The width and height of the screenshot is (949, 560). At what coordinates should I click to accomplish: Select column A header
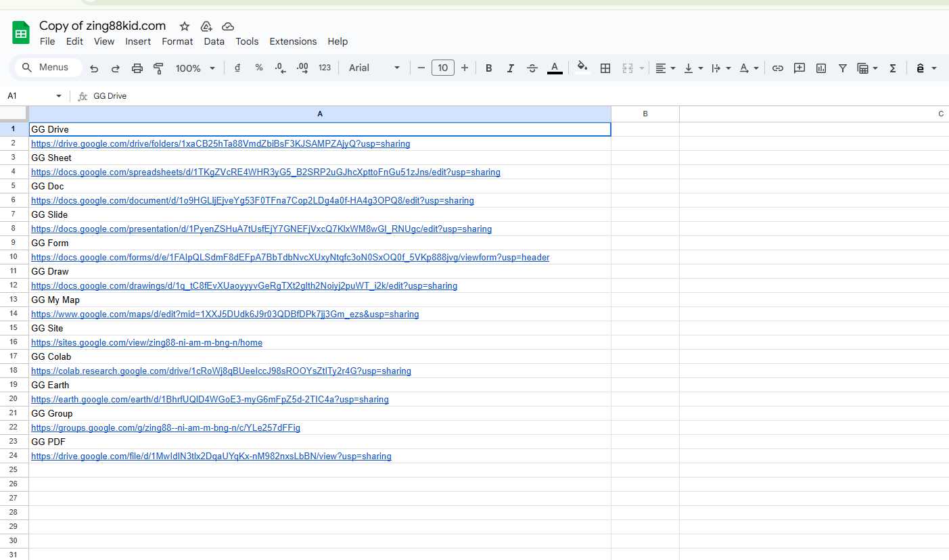pos(320,114)
